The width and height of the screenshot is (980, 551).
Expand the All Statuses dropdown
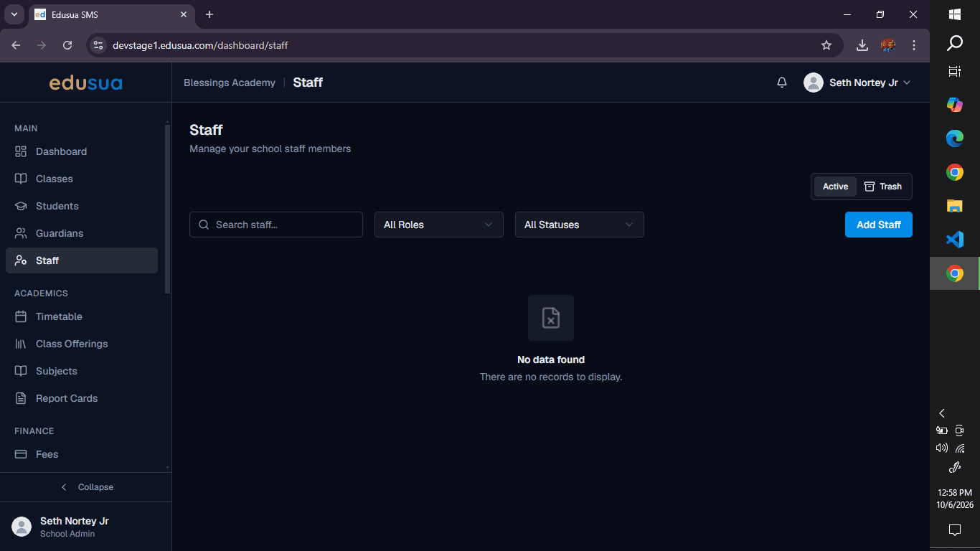pos(580,225)
